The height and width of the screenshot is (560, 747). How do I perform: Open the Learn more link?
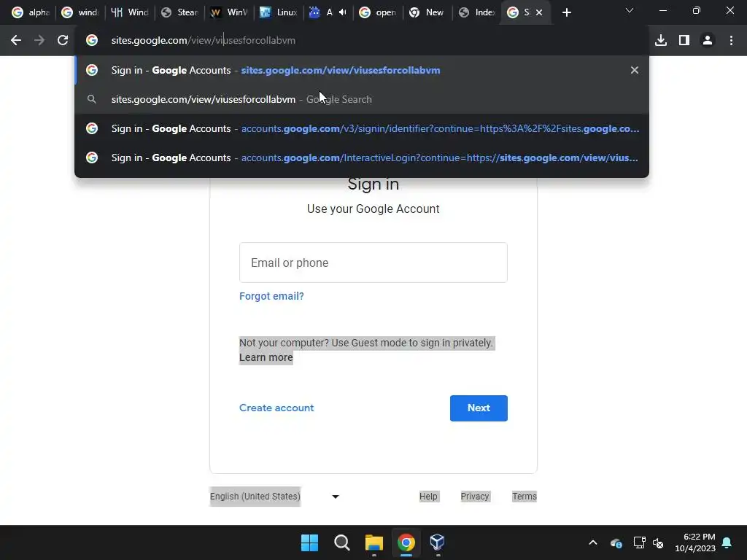(x=266, y=357)
